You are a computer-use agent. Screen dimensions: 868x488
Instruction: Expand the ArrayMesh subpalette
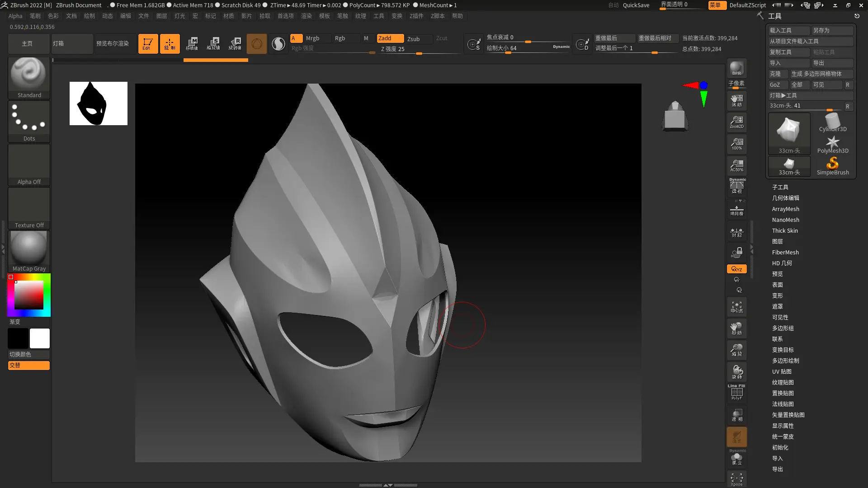coord(785,209)
